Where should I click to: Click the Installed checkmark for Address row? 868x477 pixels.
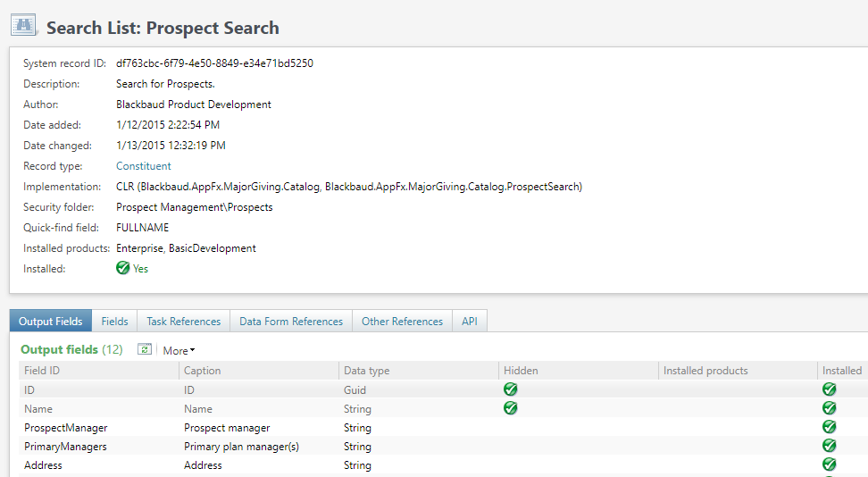[829, 464]
